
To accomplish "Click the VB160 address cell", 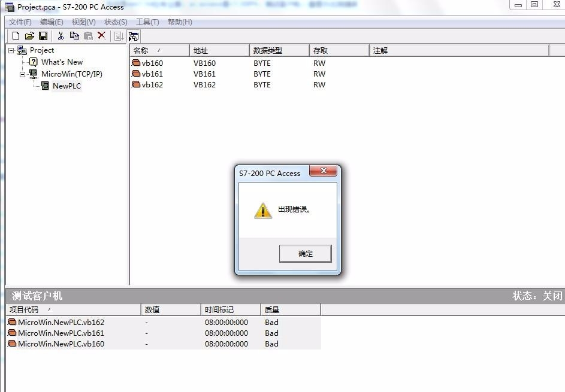I will [204, 63].
